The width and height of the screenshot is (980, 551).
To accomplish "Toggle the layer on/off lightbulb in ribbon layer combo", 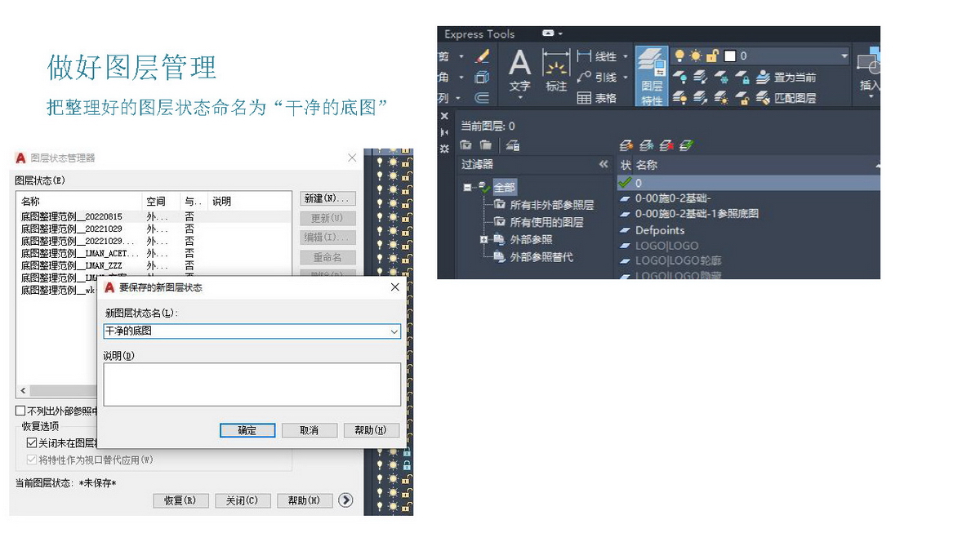I will coord(679,56).
